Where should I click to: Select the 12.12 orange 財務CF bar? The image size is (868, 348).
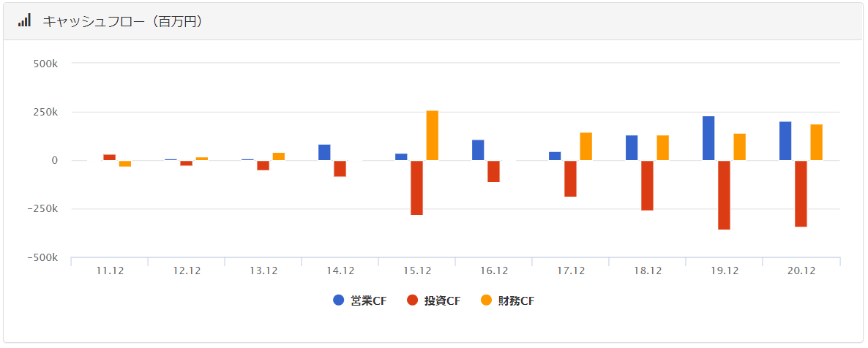click(x=201, y=159)
